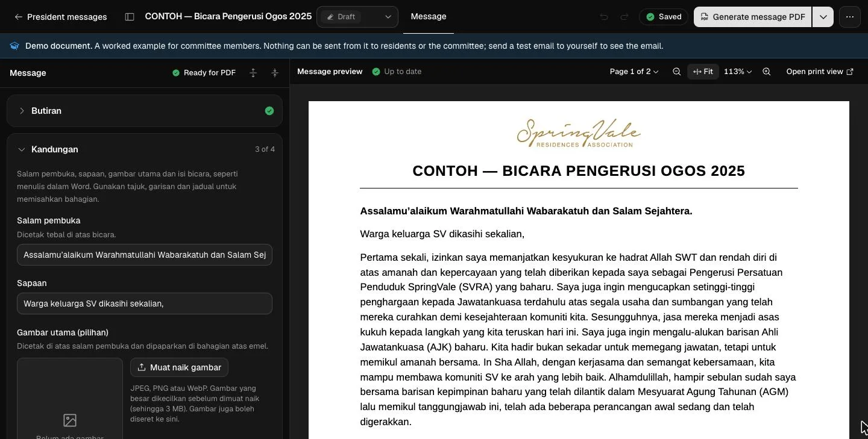Viewport: 868px width, 439px height.
Task: Click the zoom in magnifier icon
Action: pos(767,72)
